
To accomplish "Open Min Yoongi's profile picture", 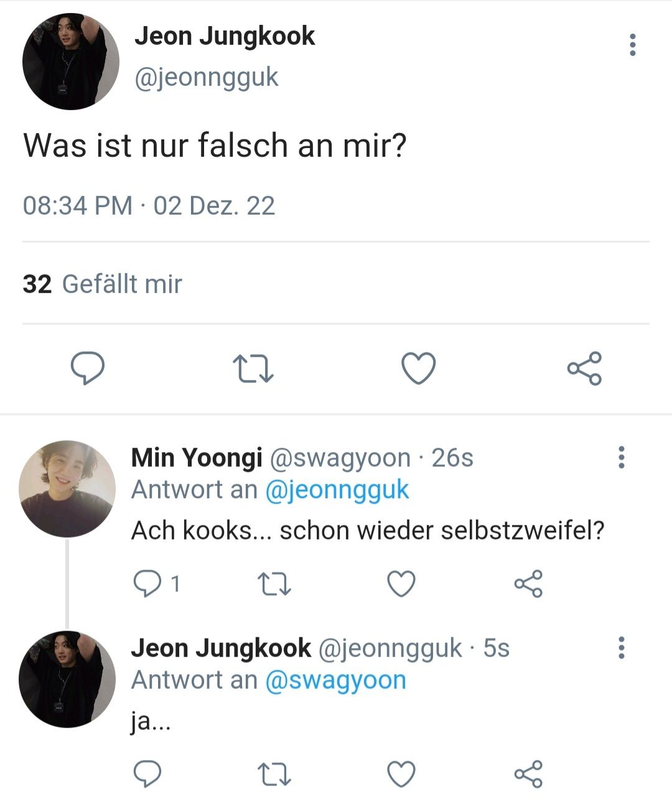I will click(67, 489).
